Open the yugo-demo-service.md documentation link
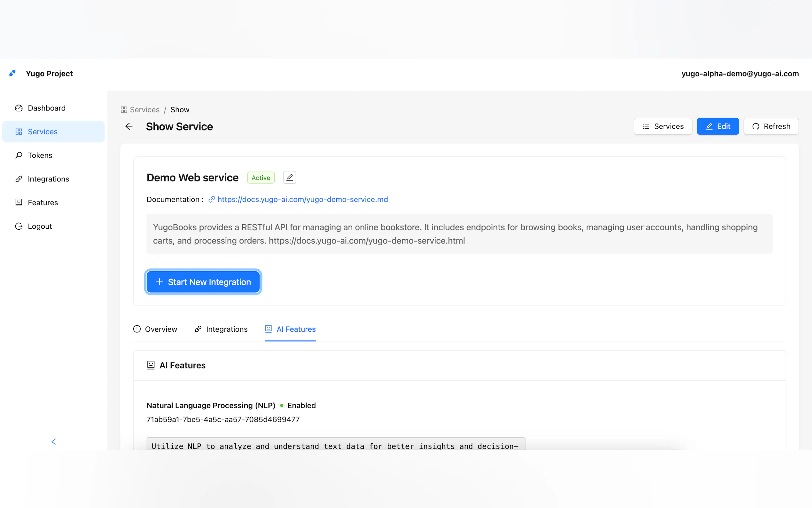Image resolution: width=812 pixels, height=508 pixels. 302,200
